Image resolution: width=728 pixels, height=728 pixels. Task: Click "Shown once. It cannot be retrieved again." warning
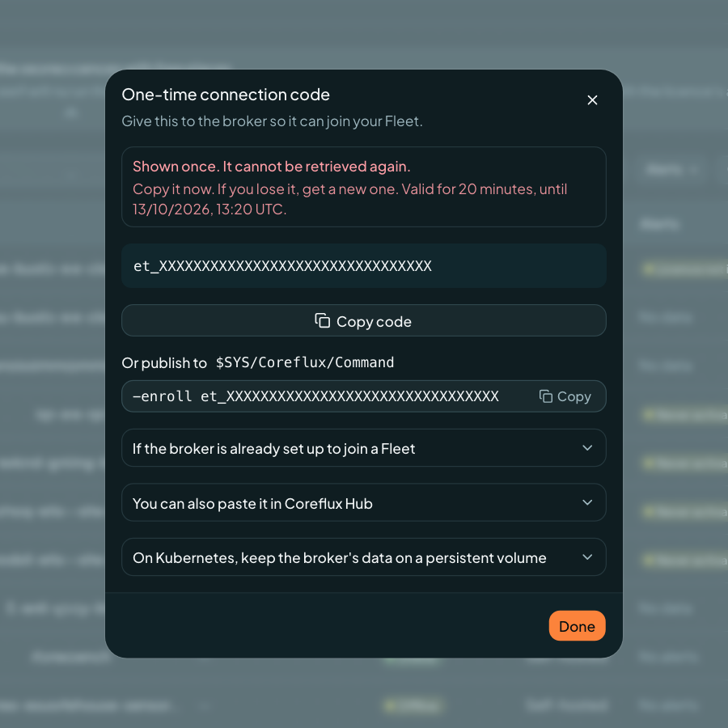point(272,166)
